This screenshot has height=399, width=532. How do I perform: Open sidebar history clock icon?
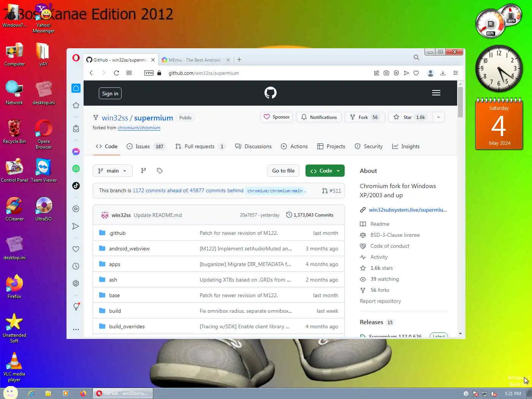[x=76, y=266]
